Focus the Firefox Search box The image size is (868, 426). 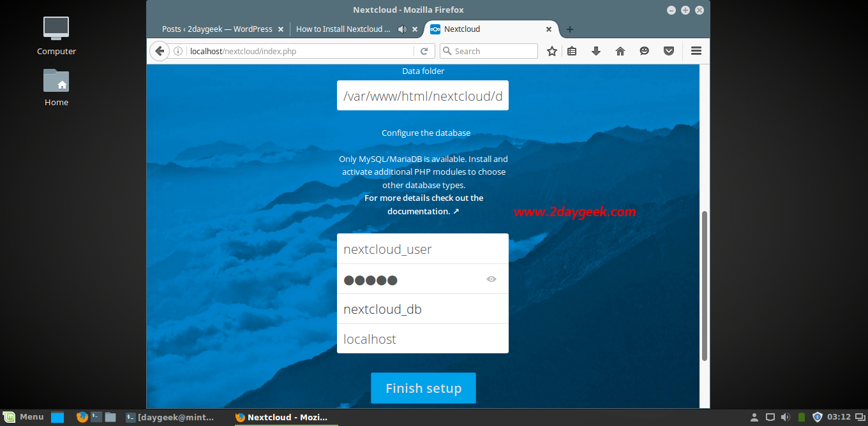(489, 51)
